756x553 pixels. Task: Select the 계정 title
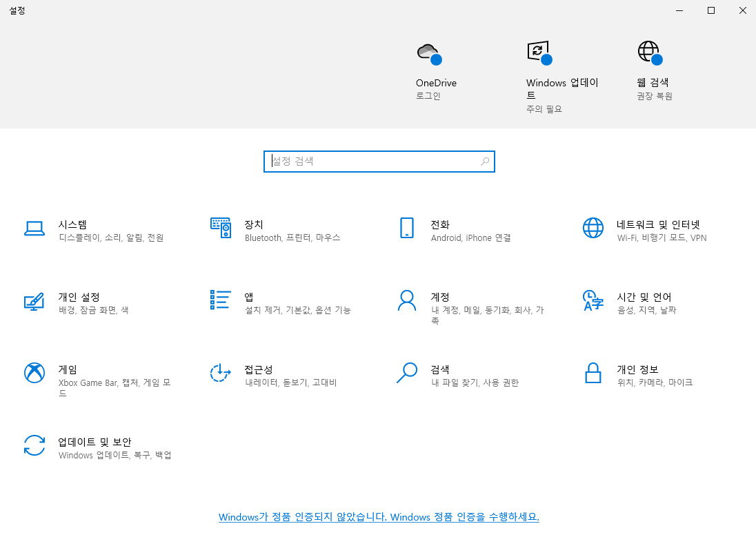[x=440, y=297]
